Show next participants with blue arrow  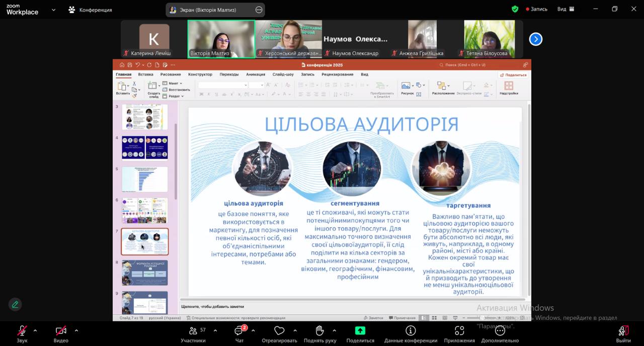(x=536, y=39)
